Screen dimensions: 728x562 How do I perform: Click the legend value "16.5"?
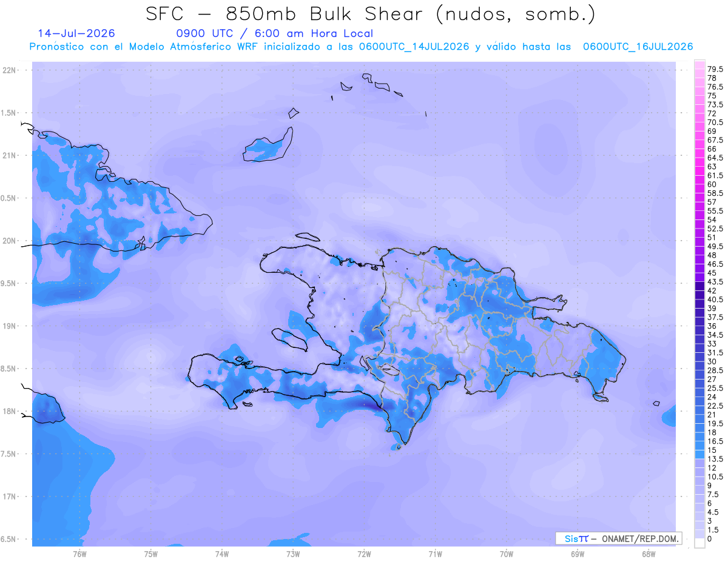pos(716,441)
